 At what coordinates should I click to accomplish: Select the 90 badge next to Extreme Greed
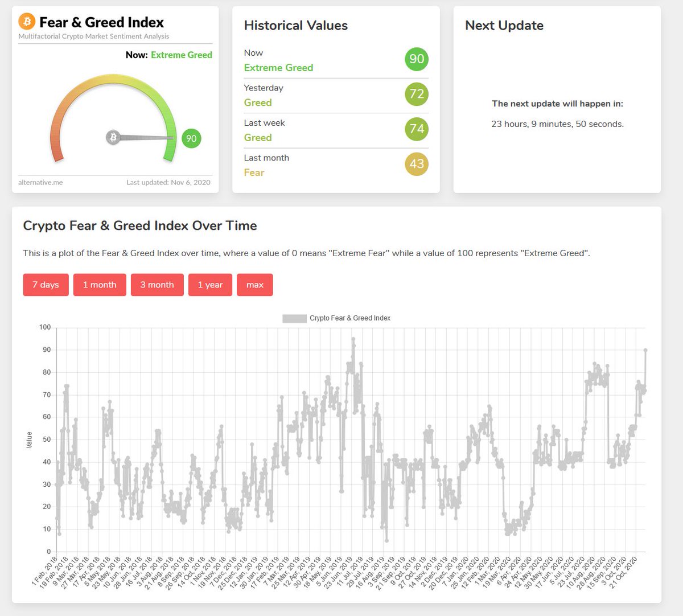(416, 59)
